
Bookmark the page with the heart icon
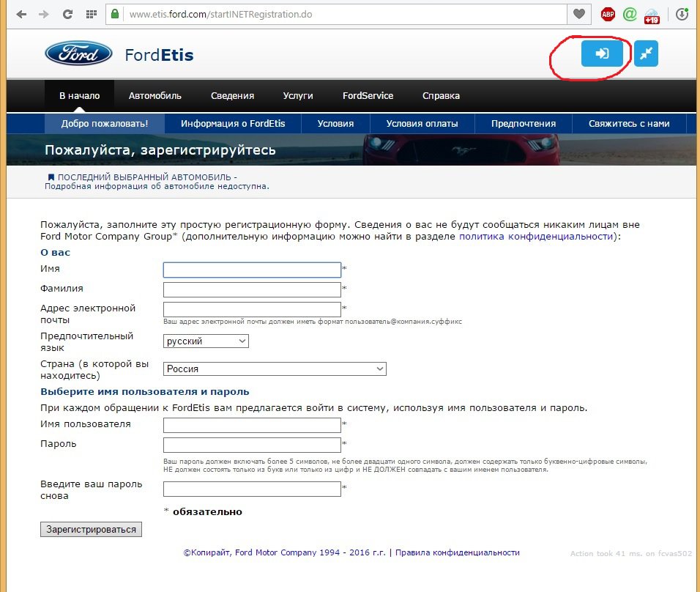click(x=579, y=14)
